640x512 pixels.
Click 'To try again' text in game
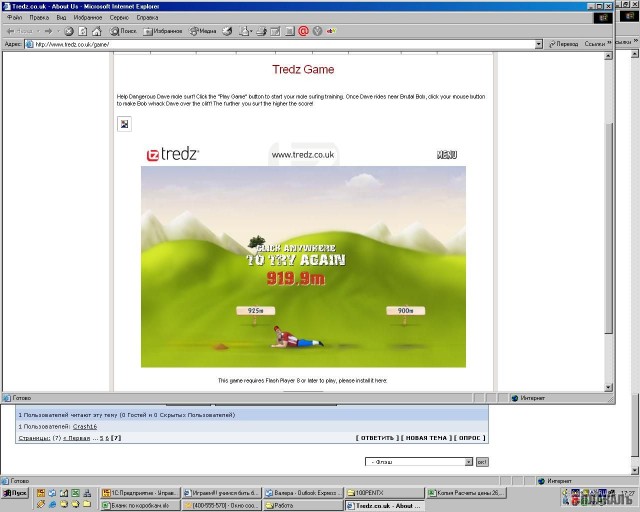point(296,260)
